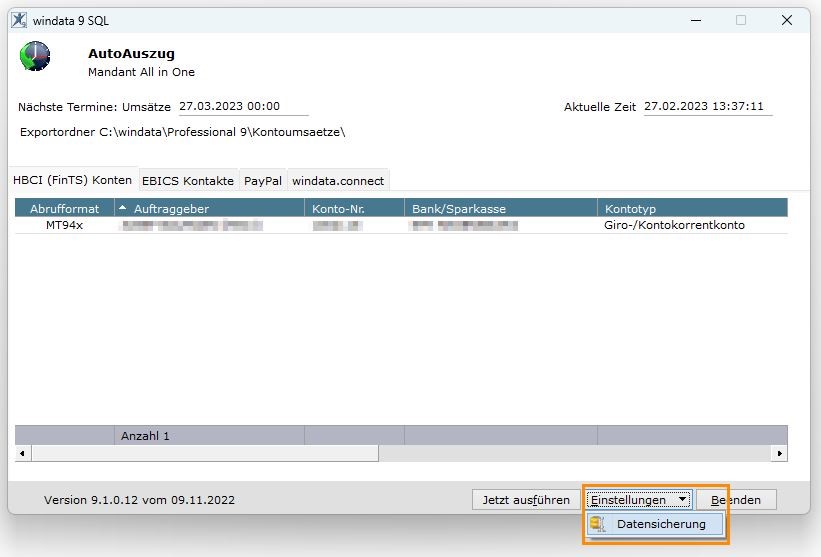Screen dimensions: 821x557
Task: Toggle the Auftraggeber sort arrow indicator
Action: (x=123, y=208)
